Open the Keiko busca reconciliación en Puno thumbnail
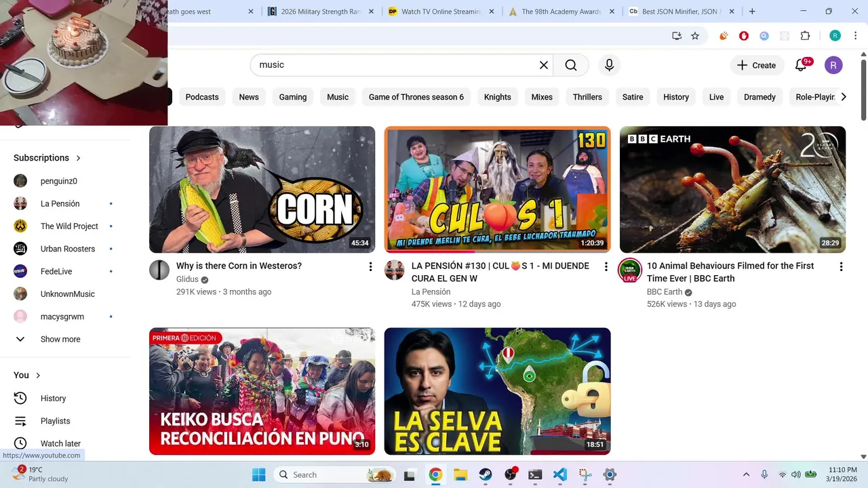Viewport: 868px width, 488px height. pos(262,391)
